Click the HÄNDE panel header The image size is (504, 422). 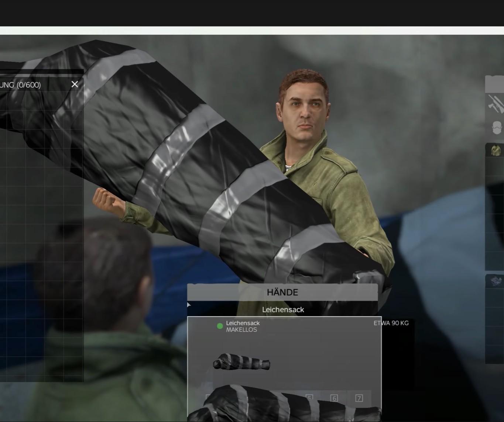282,292
